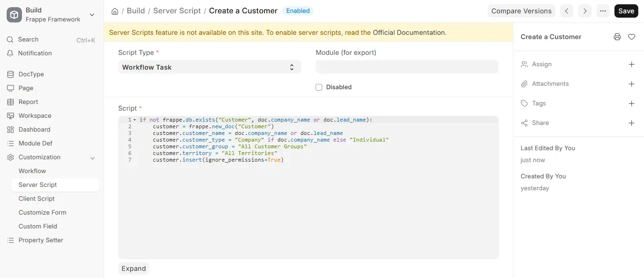Click the Customization gear icon
This screenshot has width=644, height=278.
(x=10, y=157)
